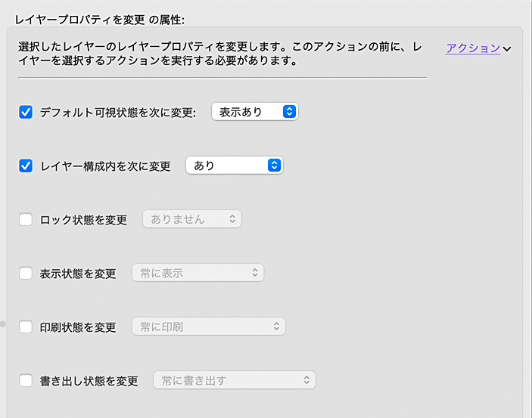
Task: Enable 印刷状態を変更 checkbox
Action: point(26,327)
